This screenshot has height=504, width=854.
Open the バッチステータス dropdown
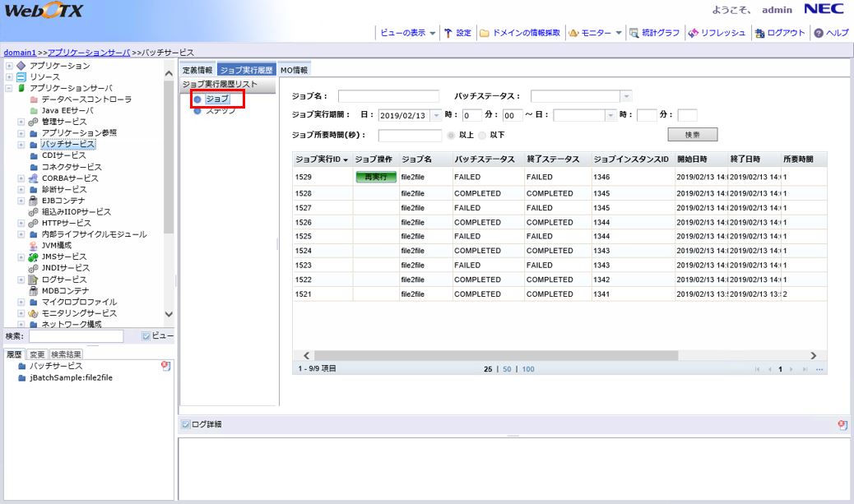[x=625, y=96]
